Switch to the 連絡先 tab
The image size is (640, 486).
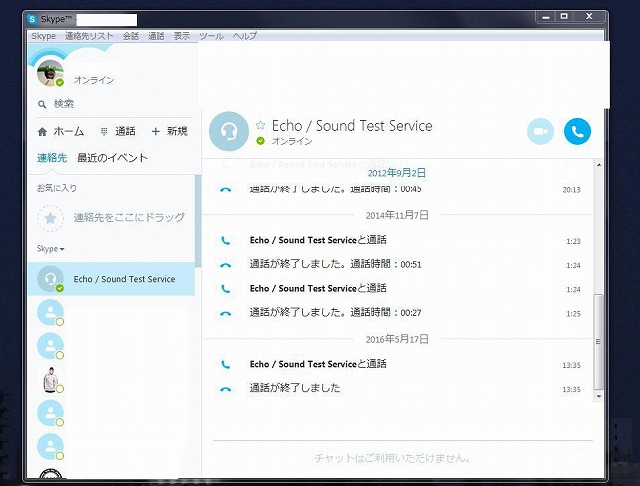pos(51,158)
